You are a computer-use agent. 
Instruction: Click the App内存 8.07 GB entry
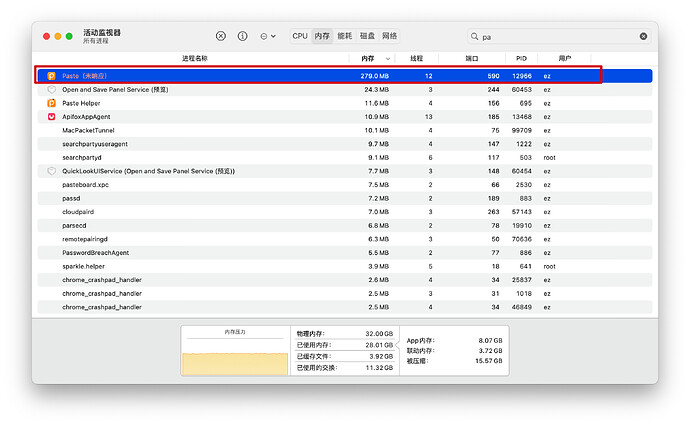(454, 341)
